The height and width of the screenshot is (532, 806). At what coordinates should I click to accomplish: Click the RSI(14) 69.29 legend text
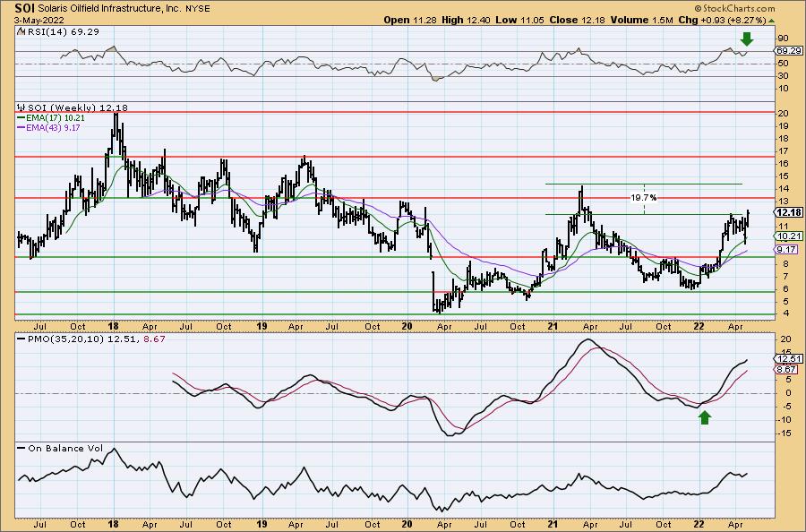62,31
